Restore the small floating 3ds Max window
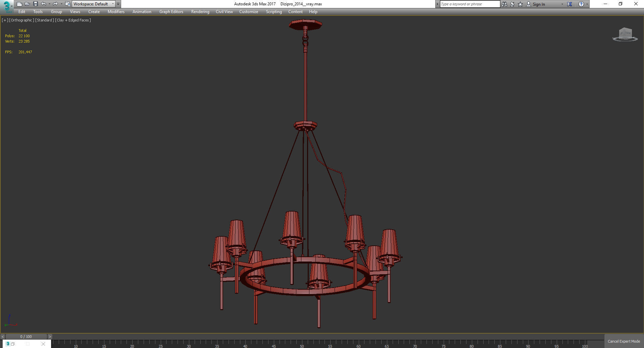 [13, 344]
